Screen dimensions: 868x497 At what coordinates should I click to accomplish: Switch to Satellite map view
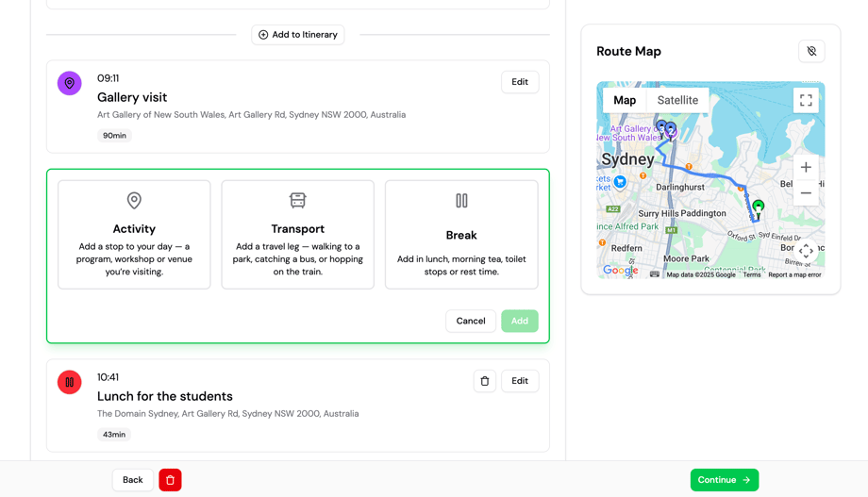pos(677,100)
